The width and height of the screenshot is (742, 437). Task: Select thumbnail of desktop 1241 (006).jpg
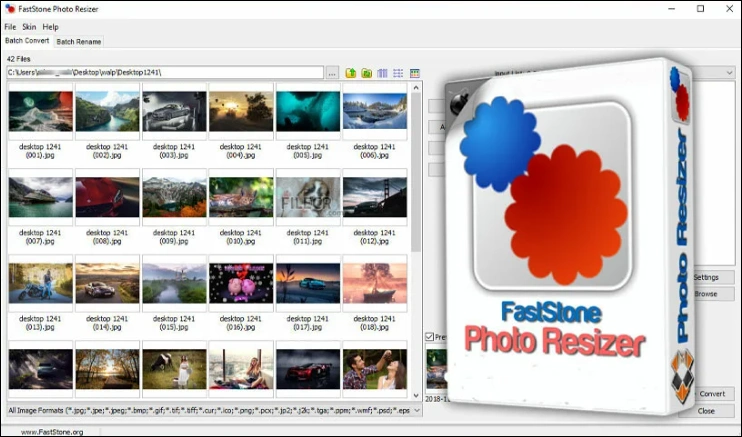coord(375,111)
